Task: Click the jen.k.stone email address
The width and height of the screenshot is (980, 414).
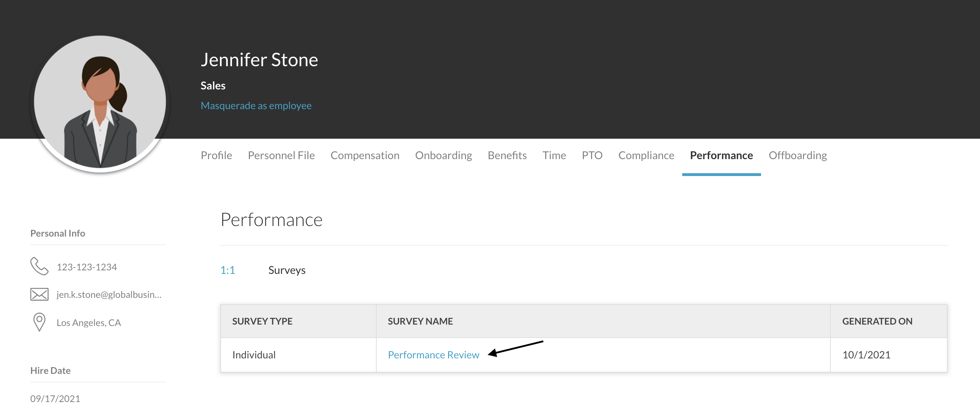Action: (109, 294)
